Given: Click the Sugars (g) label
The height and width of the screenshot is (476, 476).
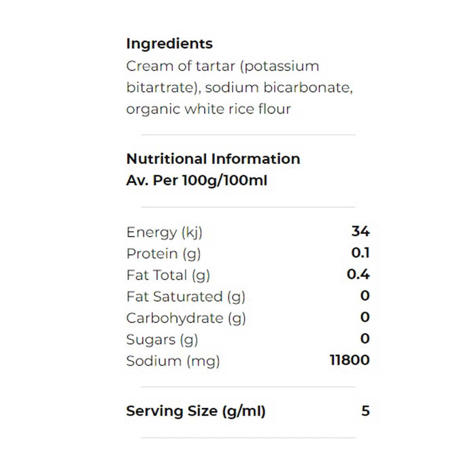Looking at the screenshot, I should (x=162, y=339).
